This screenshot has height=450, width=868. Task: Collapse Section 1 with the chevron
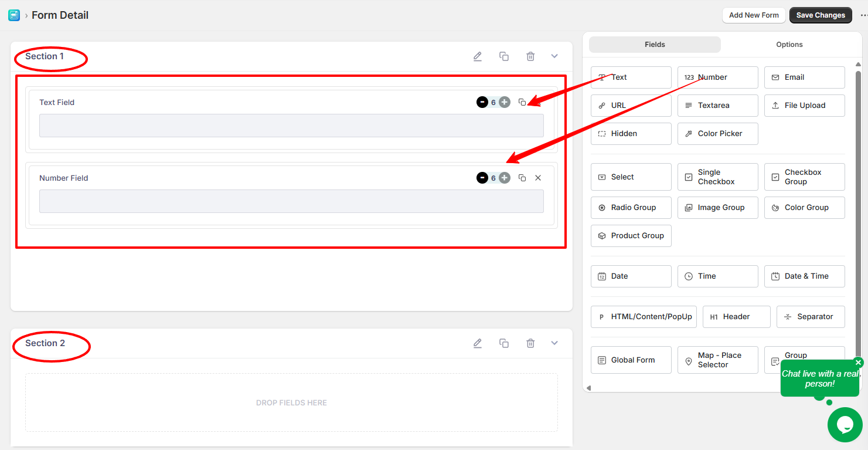click(x=554, y=56)
